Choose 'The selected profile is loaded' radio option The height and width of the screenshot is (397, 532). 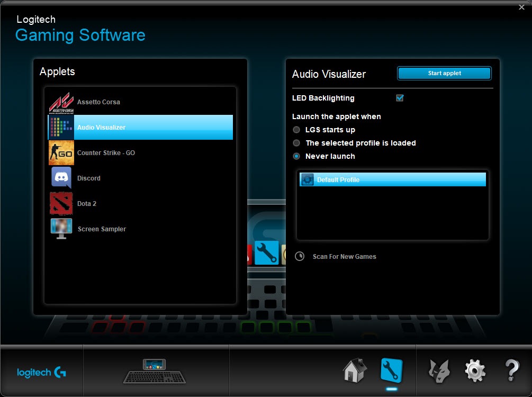tap(296, 143)
